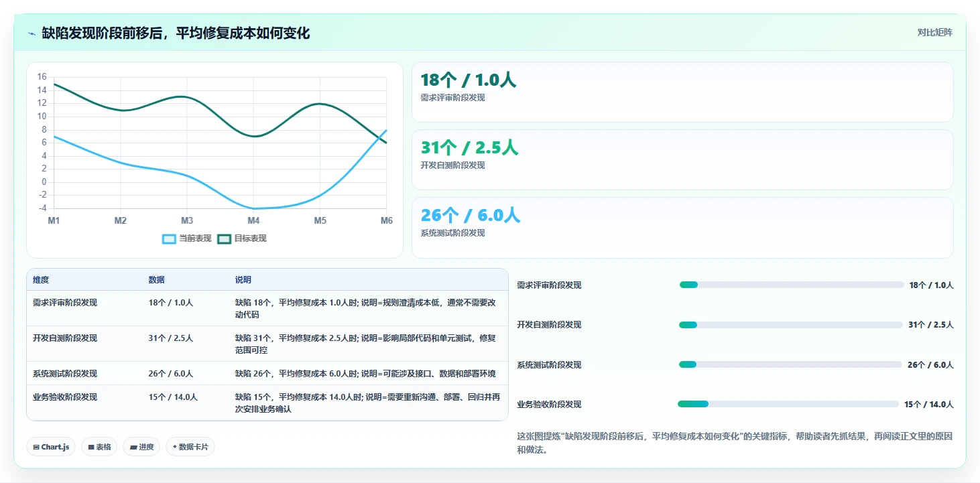Click the 16 y-axis label on chart
Viewport: 980px width, 483px height.
(42, 77)
